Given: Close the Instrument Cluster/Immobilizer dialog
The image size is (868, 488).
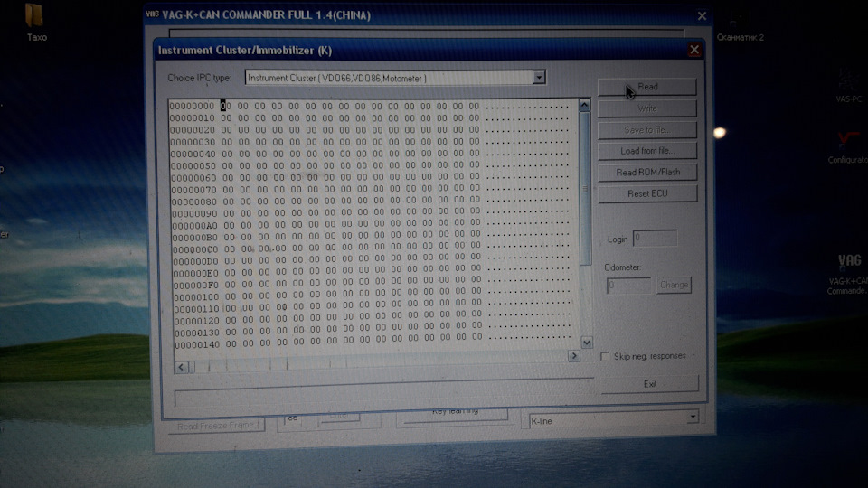Looking at the screenshot, I should click(x=694, y=51).
